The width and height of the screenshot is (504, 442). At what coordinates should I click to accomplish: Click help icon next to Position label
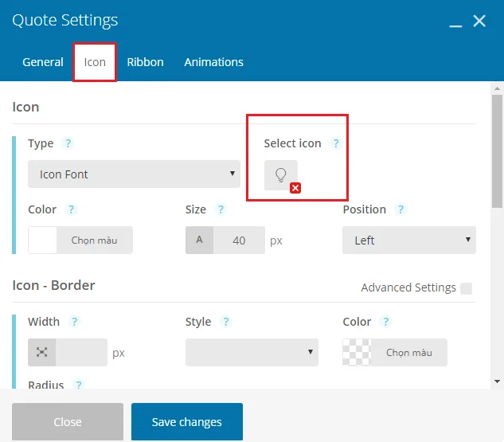(x=400, y=209)
